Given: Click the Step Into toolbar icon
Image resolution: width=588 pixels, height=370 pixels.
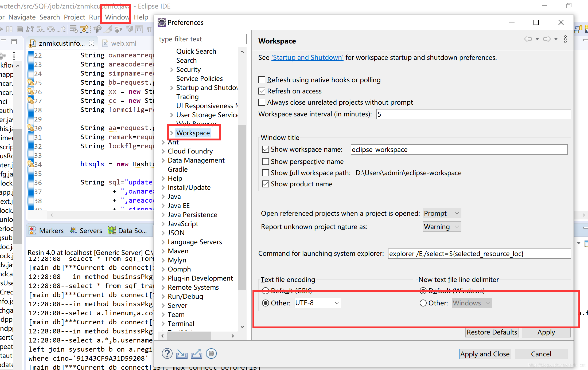Looking at the screenshot, I should tap(40, 29).
